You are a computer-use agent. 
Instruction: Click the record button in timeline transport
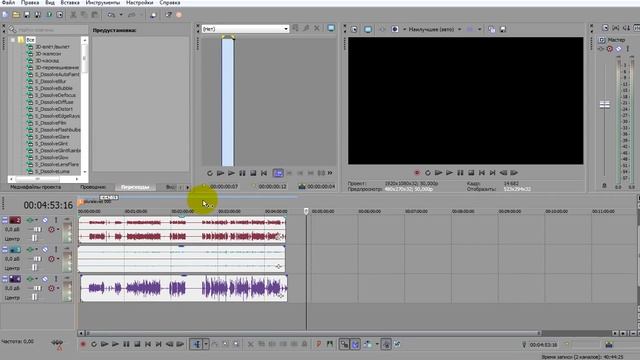83,344
